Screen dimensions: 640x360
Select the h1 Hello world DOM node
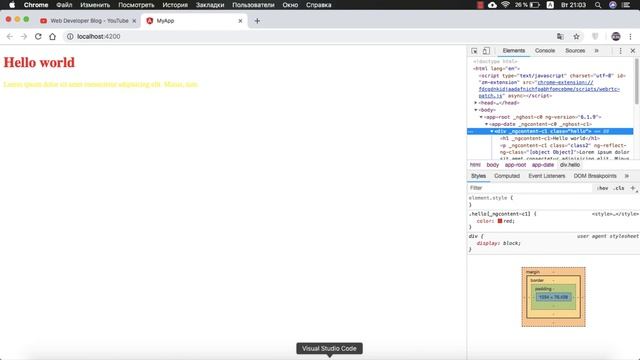549,138
